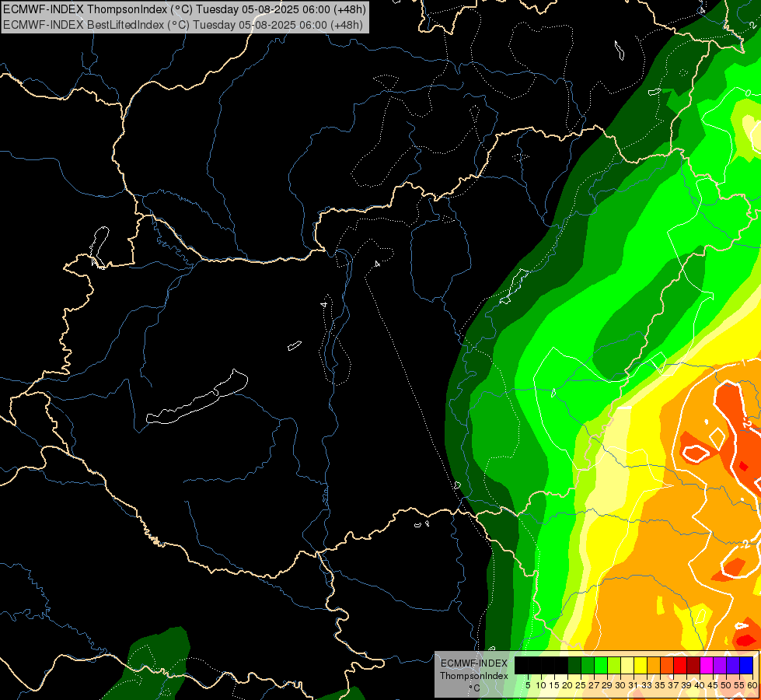
Task: Click the violet 50-55 legend swatch
Action: [733, 666]
